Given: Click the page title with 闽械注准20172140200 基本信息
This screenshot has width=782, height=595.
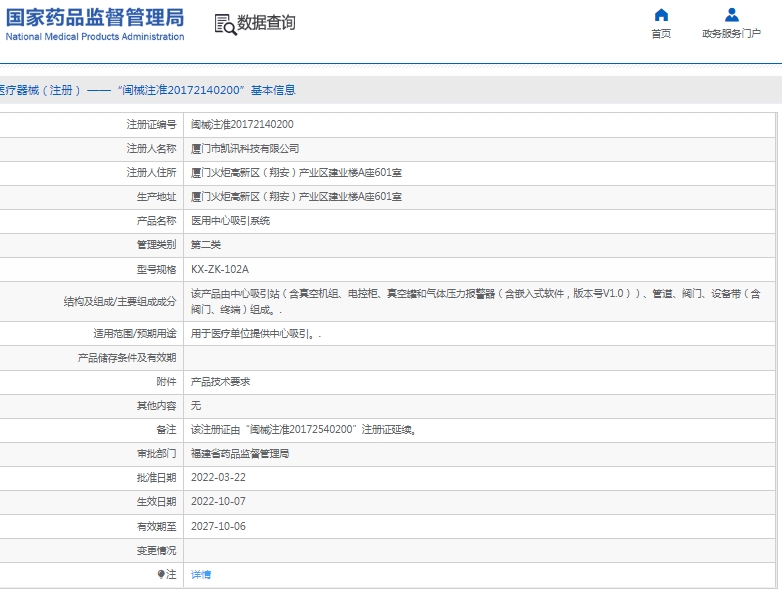Looking at the screenshot, I should coord(148,90).
